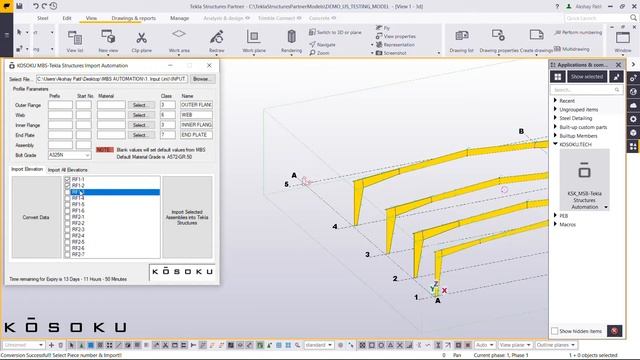
Task: Click the Navigate tool
Action: coord(322,44)
